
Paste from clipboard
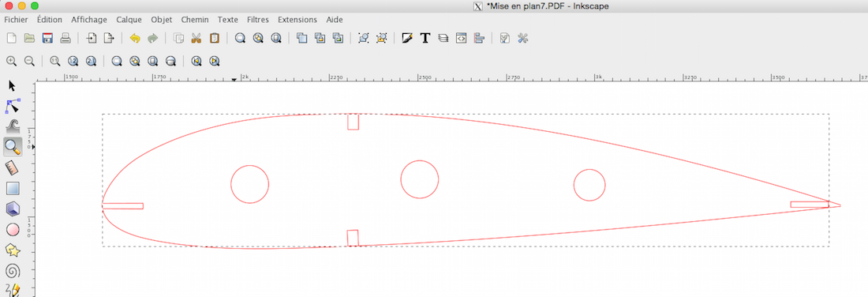[214, 38]
